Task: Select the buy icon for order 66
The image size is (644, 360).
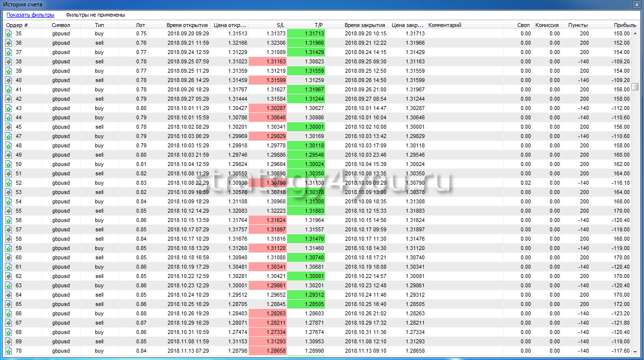Action: click(9, 313)
